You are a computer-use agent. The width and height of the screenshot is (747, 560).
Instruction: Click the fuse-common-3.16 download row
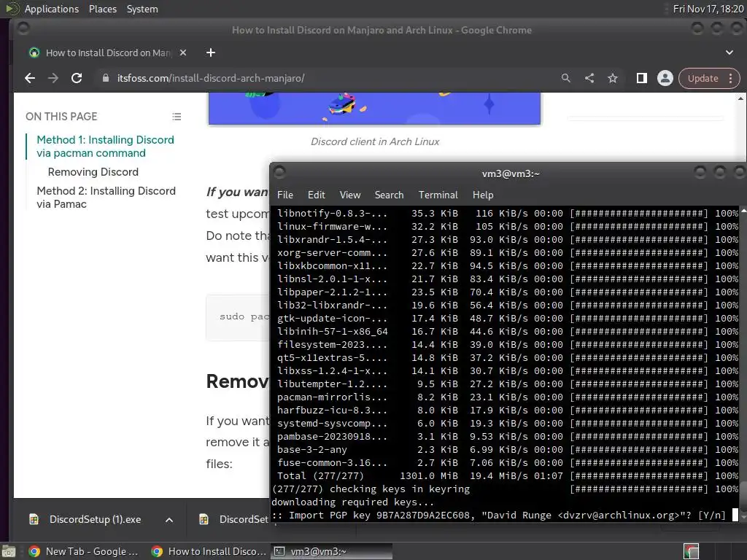tap(507, 463)
